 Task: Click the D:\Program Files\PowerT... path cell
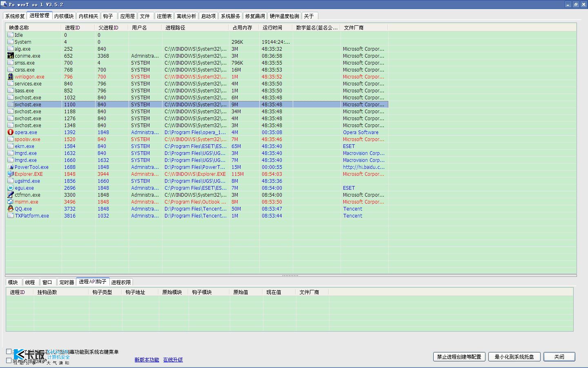point(195,167)
